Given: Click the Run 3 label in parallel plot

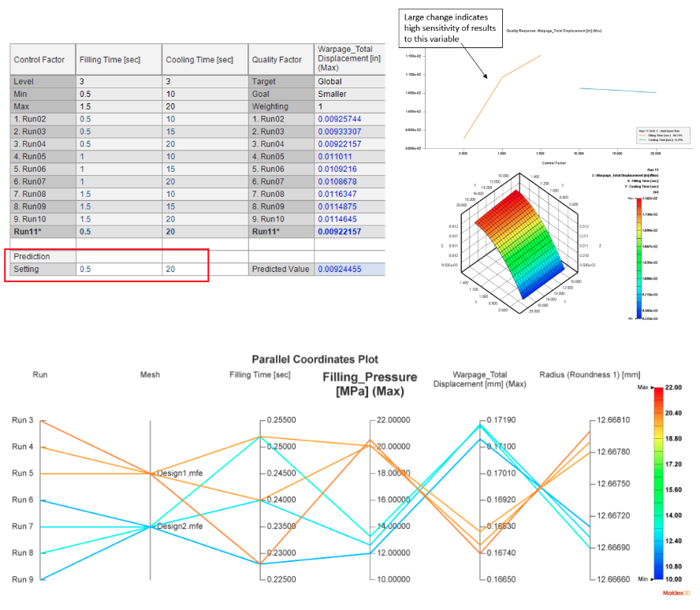Looking at the screenshot, I should pyautogui.click(x=22, y=420).
